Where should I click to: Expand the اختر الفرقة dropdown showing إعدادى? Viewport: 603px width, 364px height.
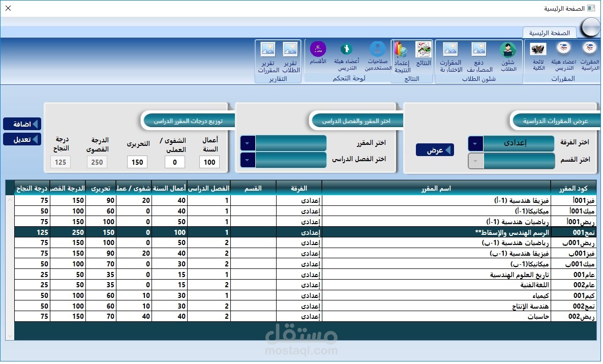(475, 143)
